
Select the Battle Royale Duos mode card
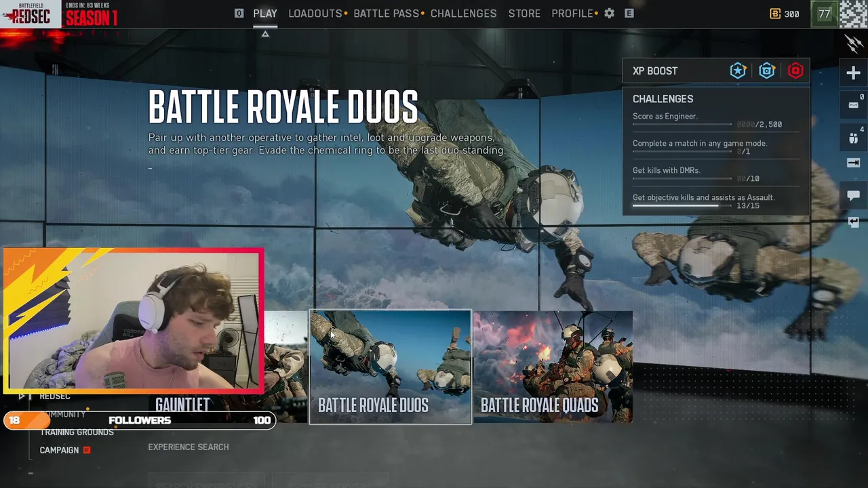coord(391,367)
